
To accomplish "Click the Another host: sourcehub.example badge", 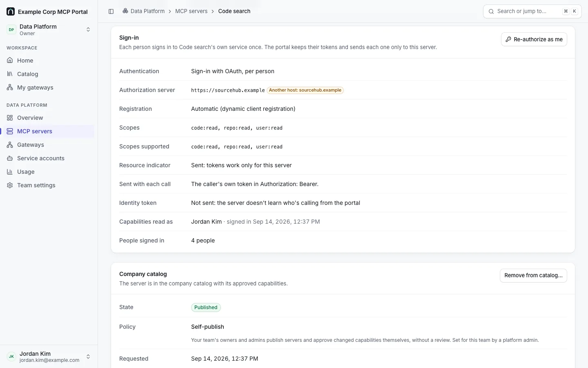I will (x=305, y=90).
